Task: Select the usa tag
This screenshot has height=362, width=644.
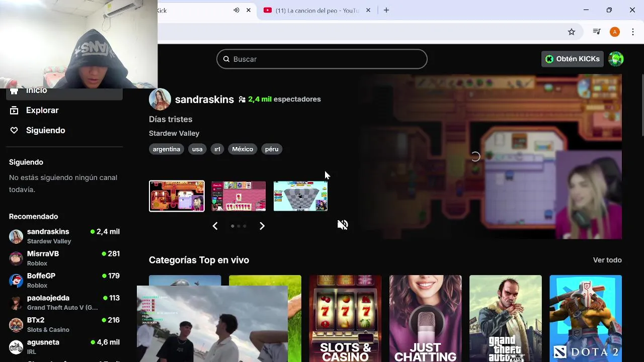Action: pos(197,149)
